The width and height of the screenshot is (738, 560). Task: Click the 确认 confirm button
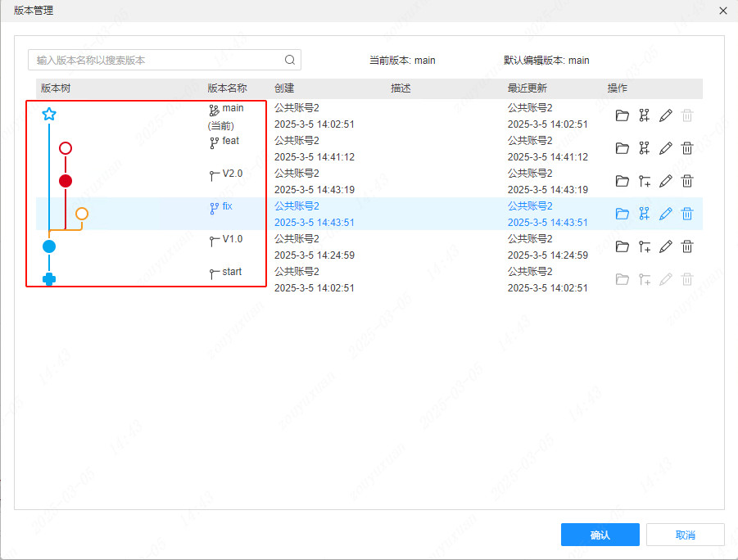(600, 535)
